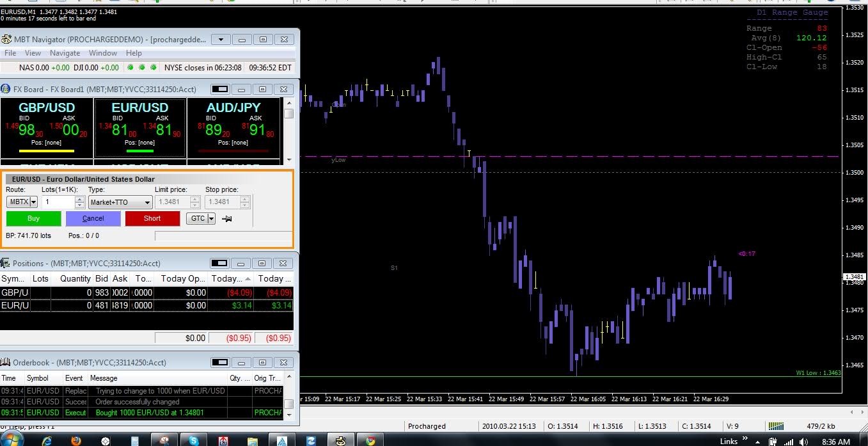Select the EUR/U row in Positions
Image resolution: width=868 pixels, height=446 pixels.
146,305
